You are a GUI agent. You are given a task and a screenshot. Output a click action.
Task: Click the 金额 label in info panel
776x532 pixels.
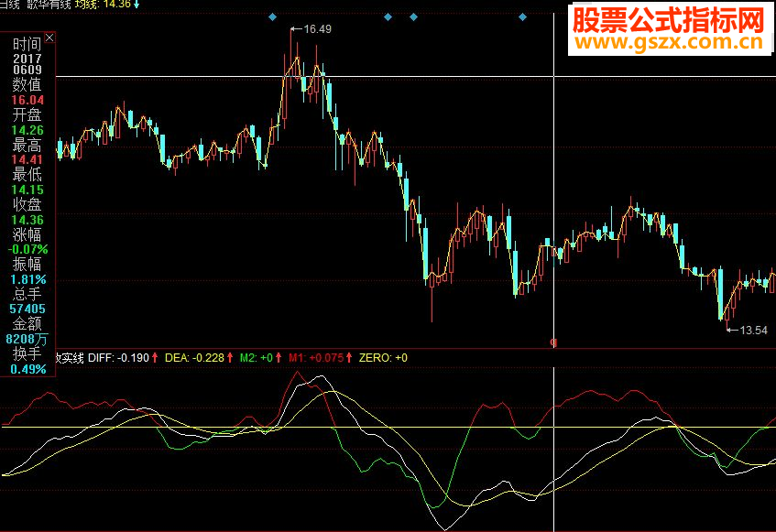pyautogui.click(x=27, y=324)
